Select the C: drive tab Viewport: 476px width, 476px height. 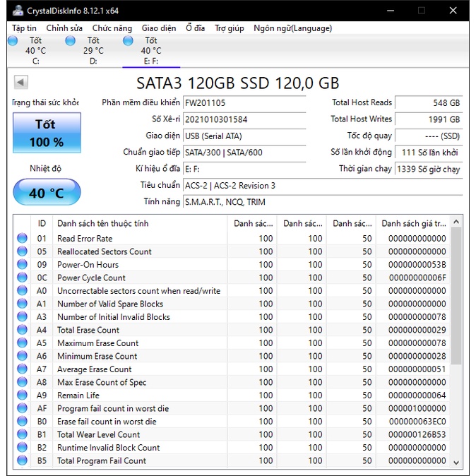35,50
